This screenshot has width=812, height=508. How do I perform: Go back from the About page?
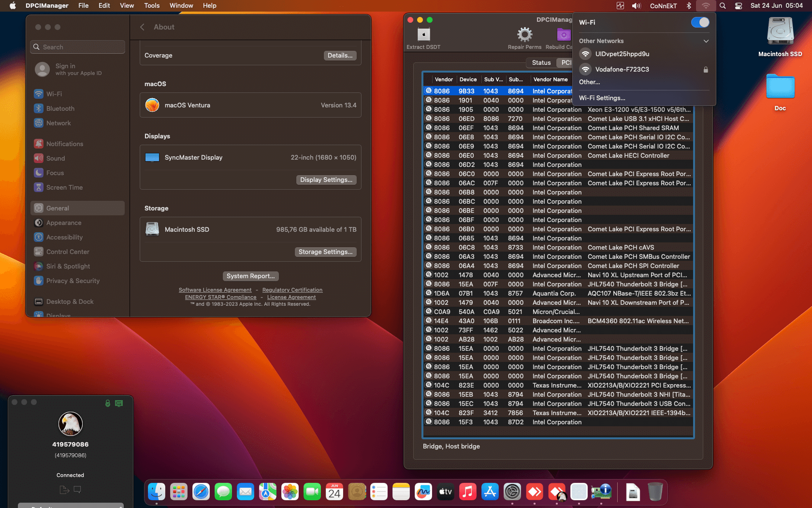(143, 27)
